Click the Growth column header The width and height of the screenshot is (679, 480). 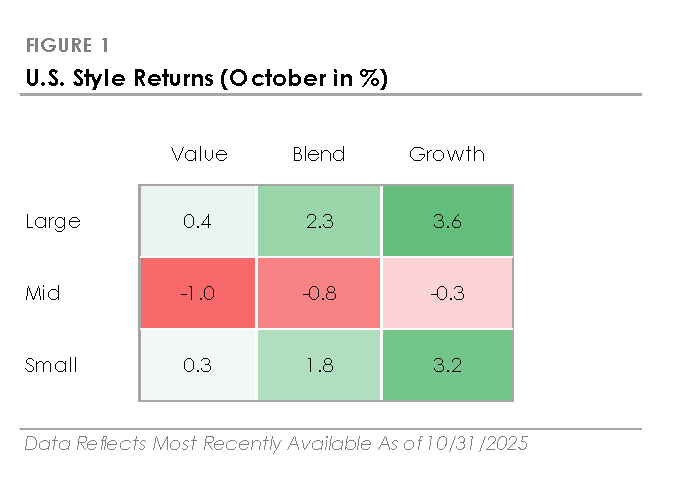click(x=447, y=154)
